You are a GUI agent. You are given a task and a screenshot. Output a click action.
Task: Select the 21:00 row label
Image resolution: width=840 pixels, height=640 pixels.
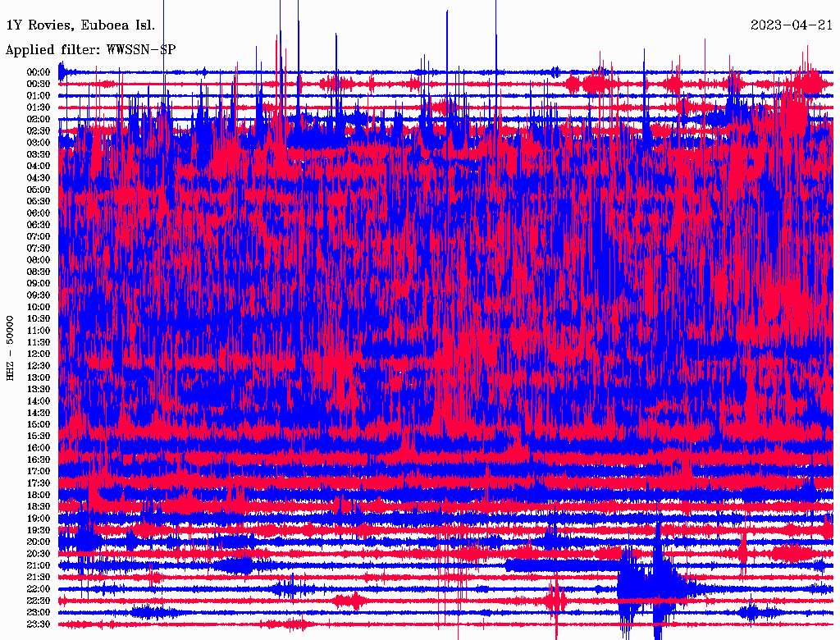[x=39, y=565]
